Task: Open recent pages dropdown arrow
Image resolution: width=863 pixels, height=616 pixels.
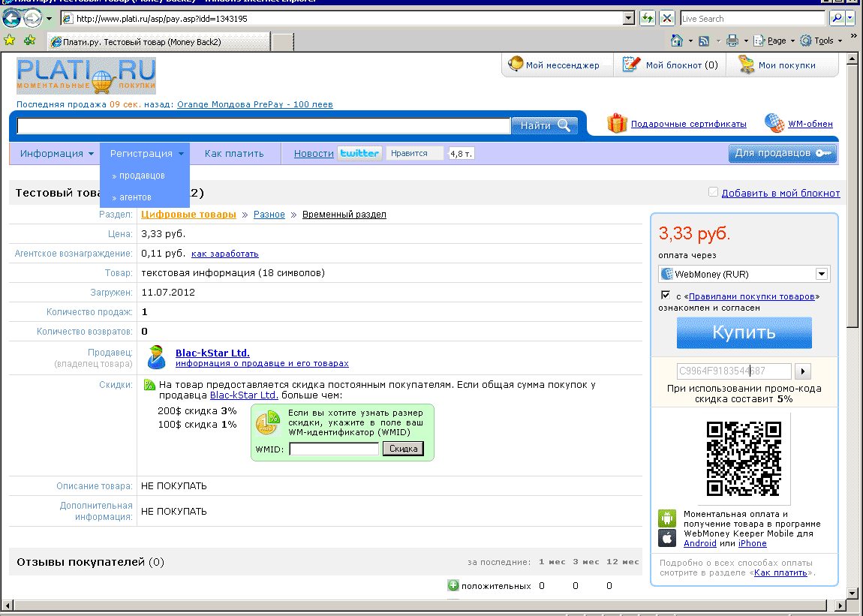Action: click(x=49, y=18)
